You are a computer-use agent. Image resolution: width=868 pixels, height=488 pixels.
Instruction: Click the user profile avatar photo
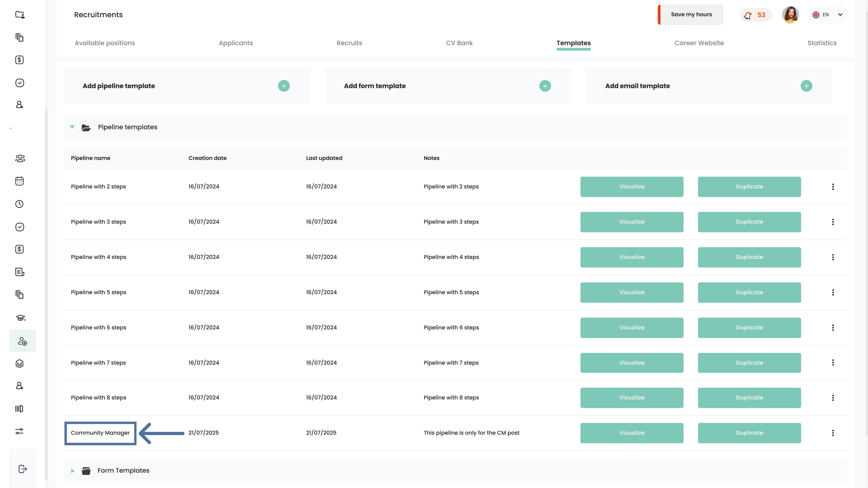click(790, 15)
